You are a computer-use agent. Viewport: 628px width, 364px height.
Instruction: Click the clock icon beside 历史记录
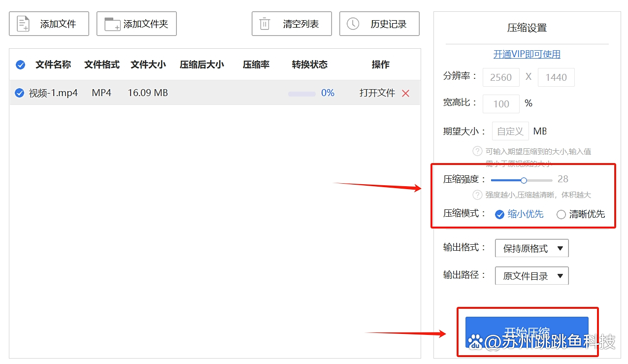353,23
